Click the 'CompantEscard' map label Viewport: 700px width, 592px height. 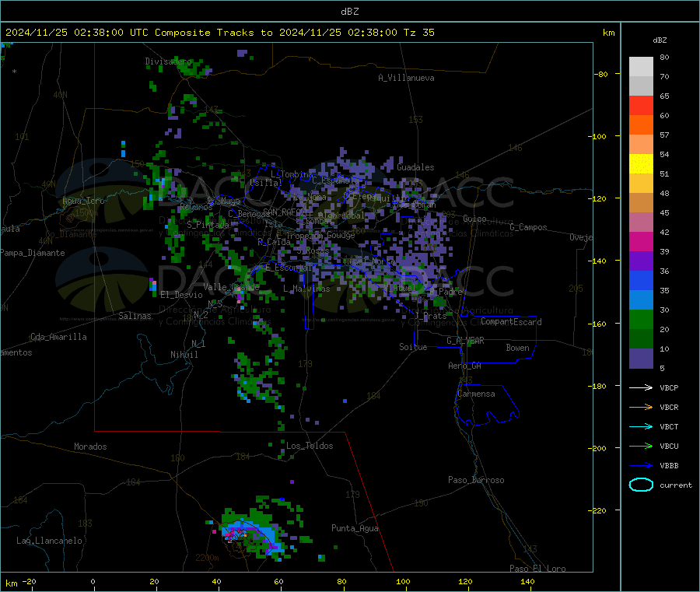[x=511, y=322]
